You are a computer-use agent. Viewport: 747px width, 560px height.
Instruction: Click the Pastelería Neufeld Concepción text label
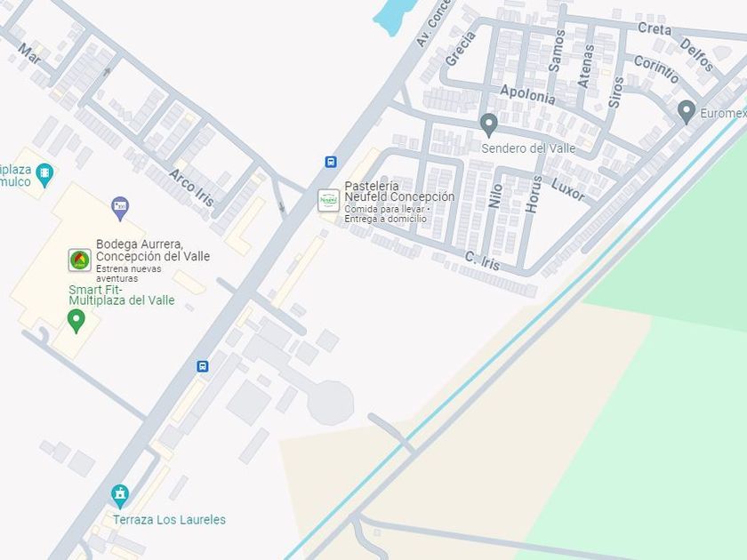[399, 191]
